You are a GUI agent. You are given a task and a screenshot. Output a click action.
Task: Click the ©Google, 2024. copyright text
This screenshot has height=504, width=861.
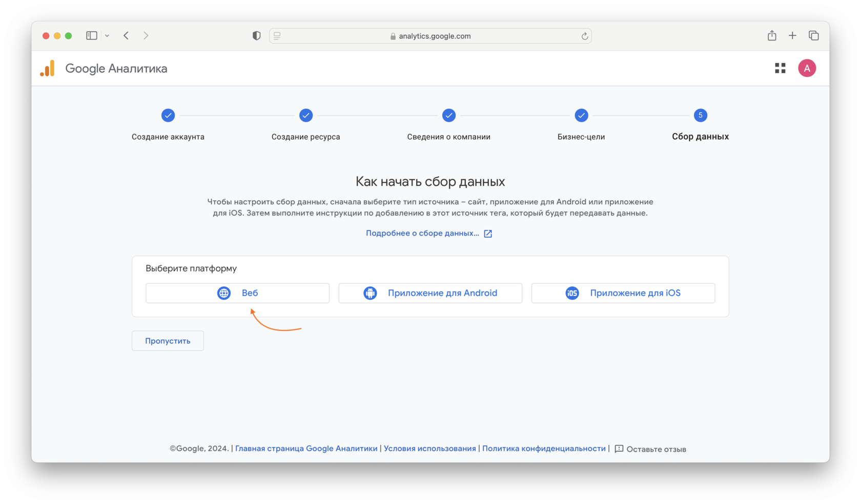(x=199, y=449)
